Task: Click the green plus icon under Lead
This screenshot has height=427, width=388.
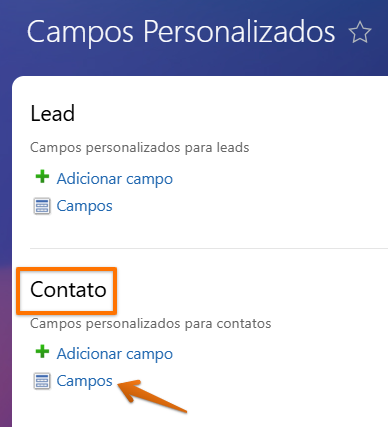Action: [x=42, y=177]
